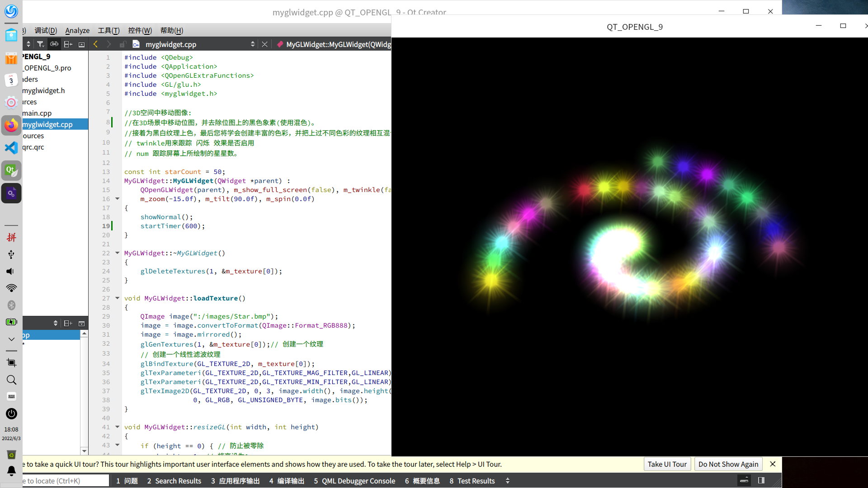Go back with the yellow left arrow
868x488 pixels.
pos(95,44)
